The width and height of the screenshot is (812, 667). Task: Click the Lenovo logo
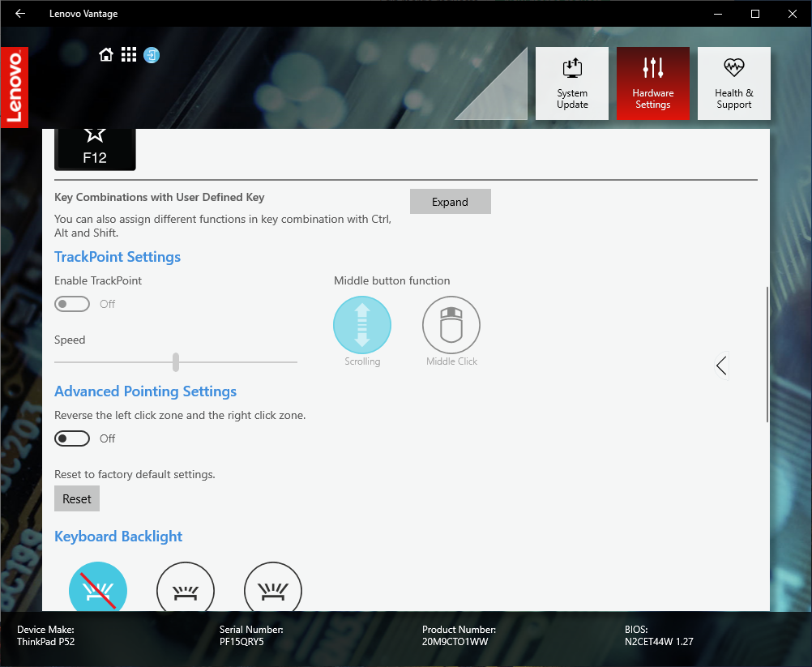point(15,87)
